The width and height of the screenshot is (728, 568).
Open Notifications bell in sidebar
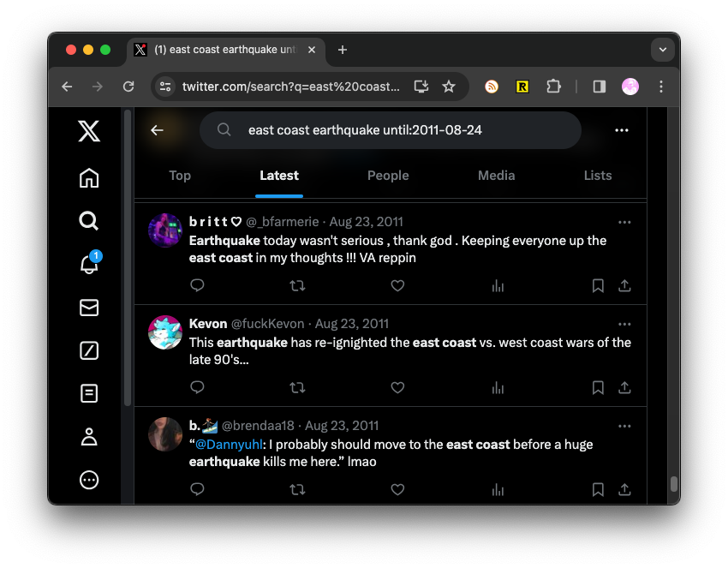[89, 265]
